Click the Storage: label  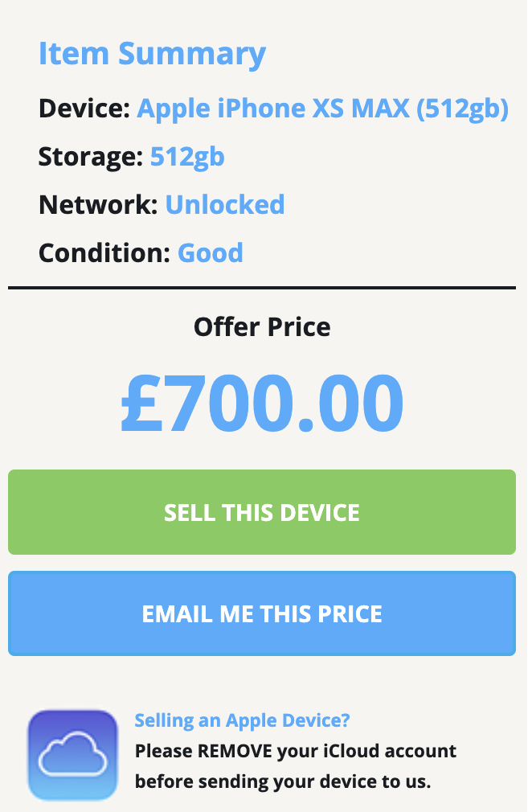[91, 157]
